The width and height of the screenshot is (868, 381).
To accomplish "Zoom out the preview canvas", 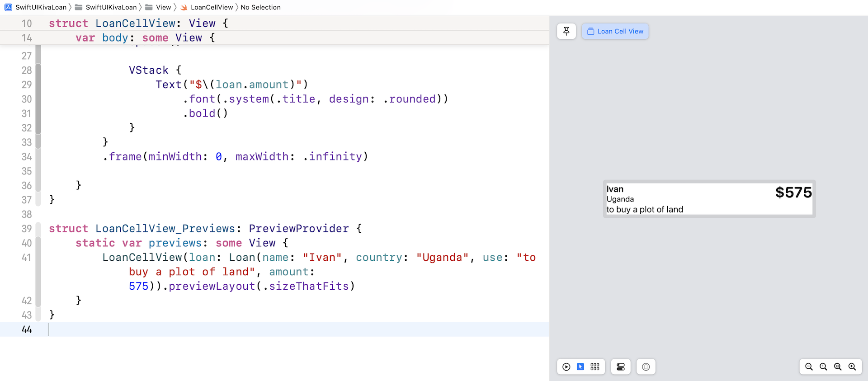I will (809, 367).
